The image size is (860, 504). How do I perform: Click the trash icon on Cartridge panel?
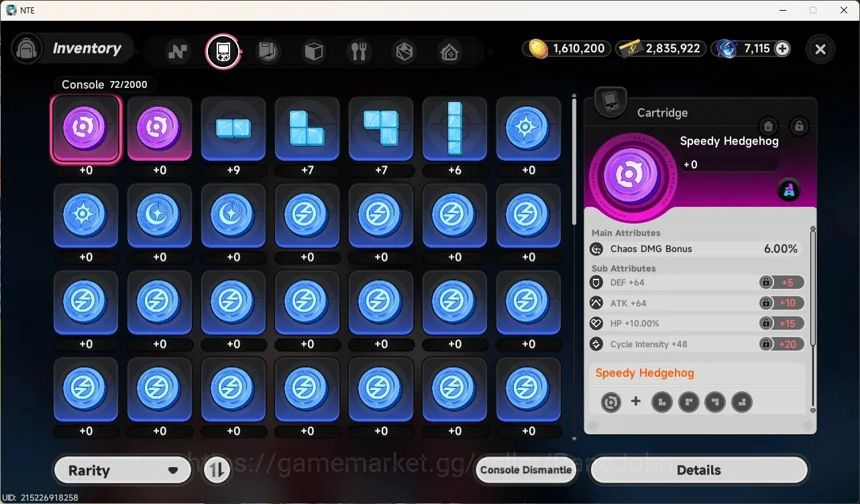click(769, 126)
